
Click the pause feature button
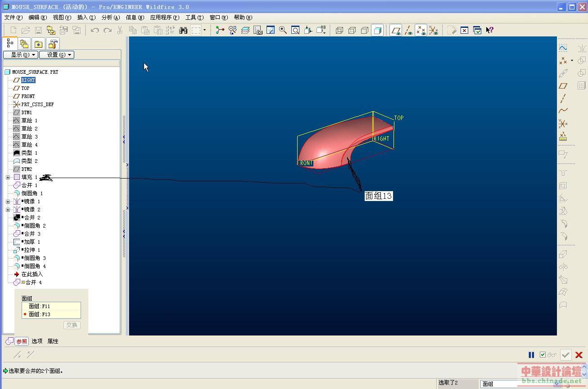(531, 355)
